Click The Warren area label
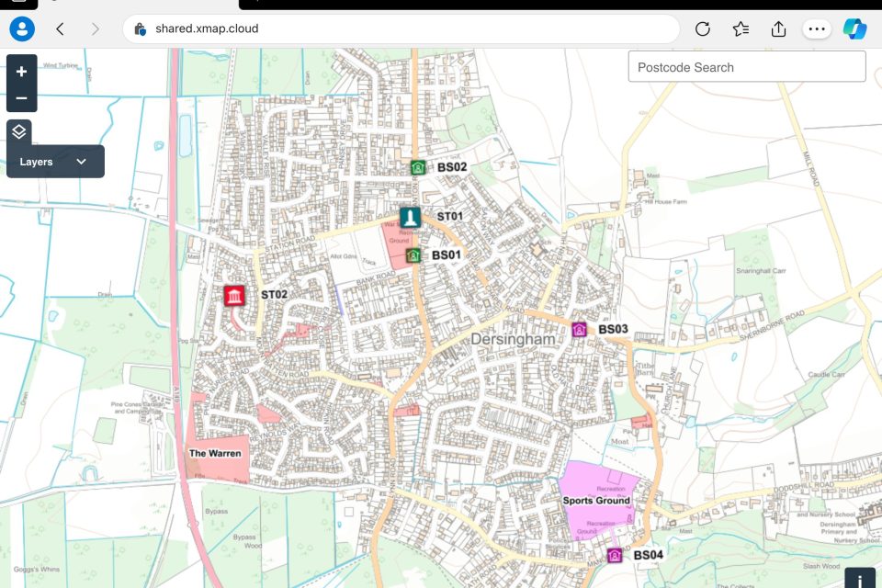 [215, 453]
